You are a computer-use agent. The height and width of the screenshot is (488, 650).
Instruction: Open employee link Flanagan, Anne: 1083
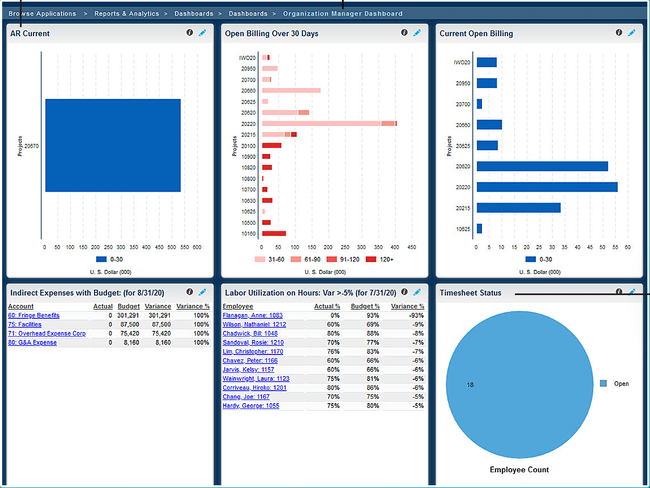coord(254,315)
